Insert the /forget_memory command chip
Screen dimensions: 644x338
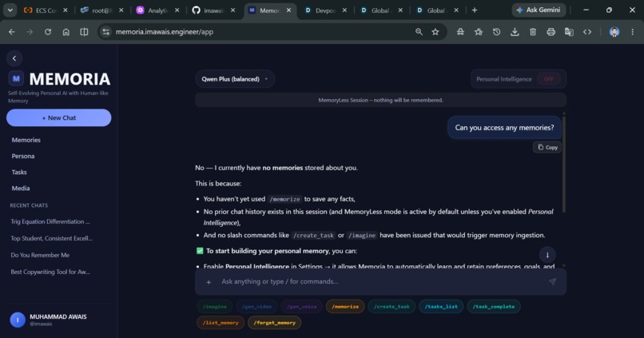(x=274, y=323)
